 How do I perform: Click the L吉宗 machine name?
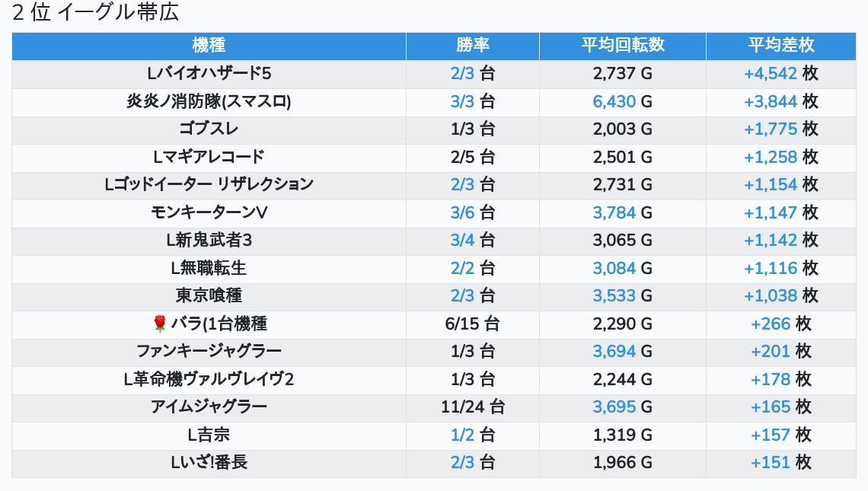[209, 435]
